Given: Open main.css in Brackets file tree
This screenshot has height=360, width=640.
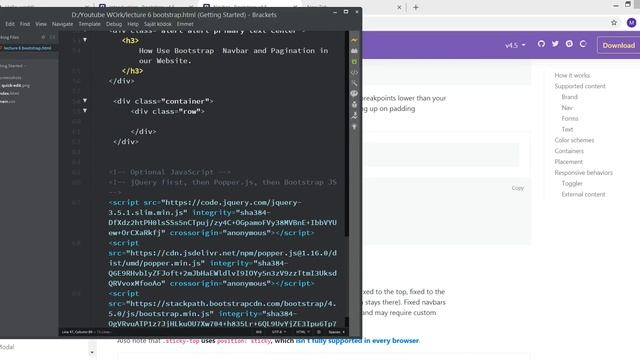Looking at the screenshot, I should pos(8,102).
